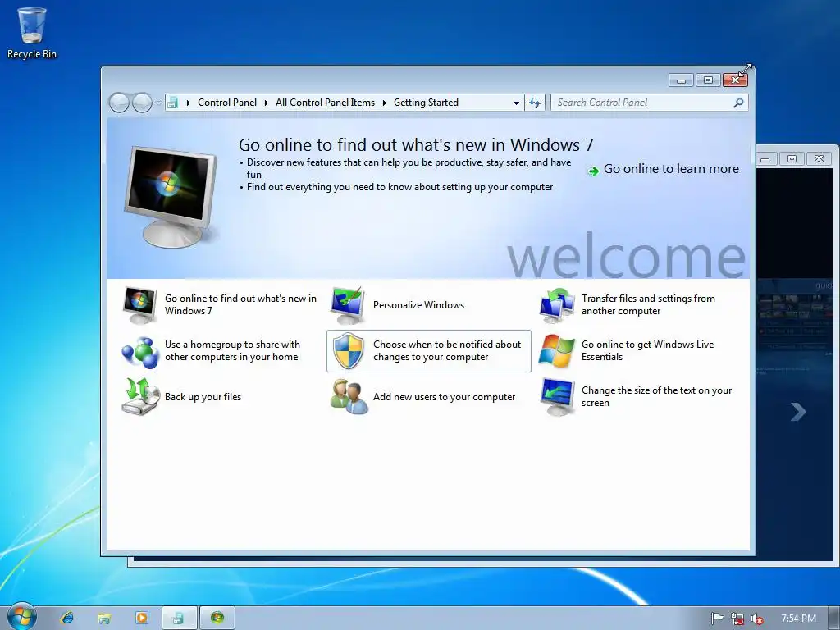Click the Transfer files and settings icon
This screenshot has height=630, width=840.
[x=557, y=305]
